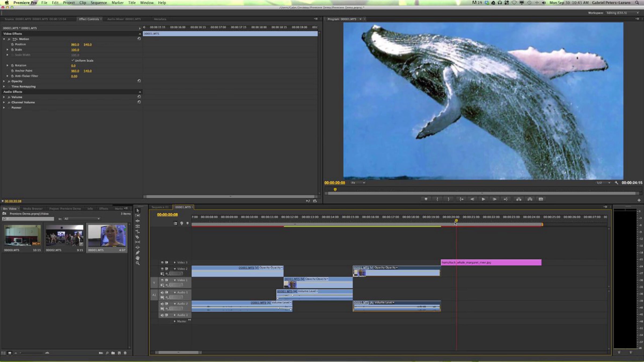The width and height of the screenshot is (644, 362).
Task: Select the Ripple Edit tool
Action: pyautogui.click(x=137, y=221)
